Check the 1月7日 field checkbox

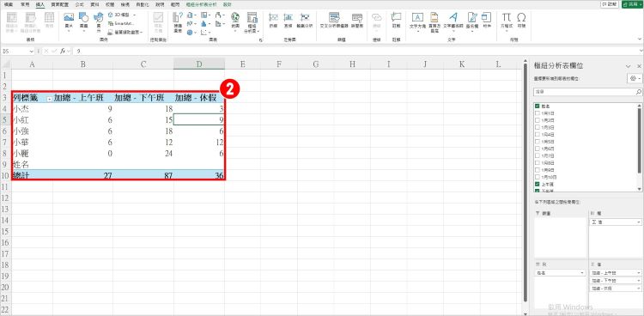click(x=538, y=155)
